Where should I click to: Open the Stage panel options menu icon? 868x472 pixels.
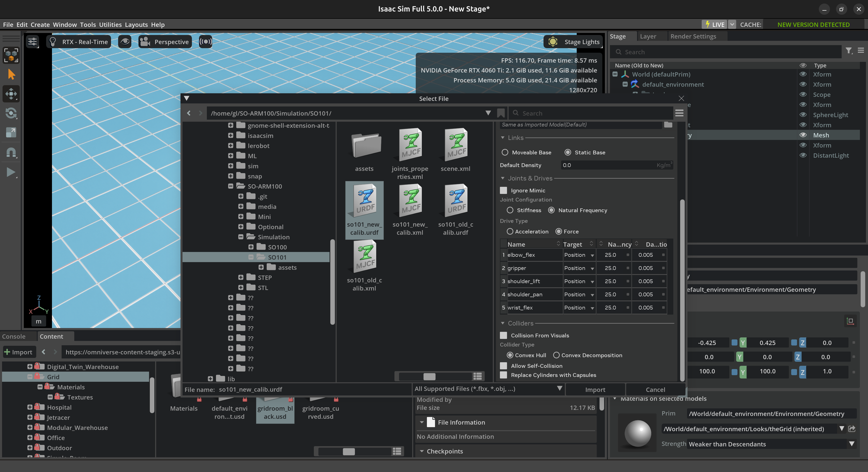click(x=861, y=50)
